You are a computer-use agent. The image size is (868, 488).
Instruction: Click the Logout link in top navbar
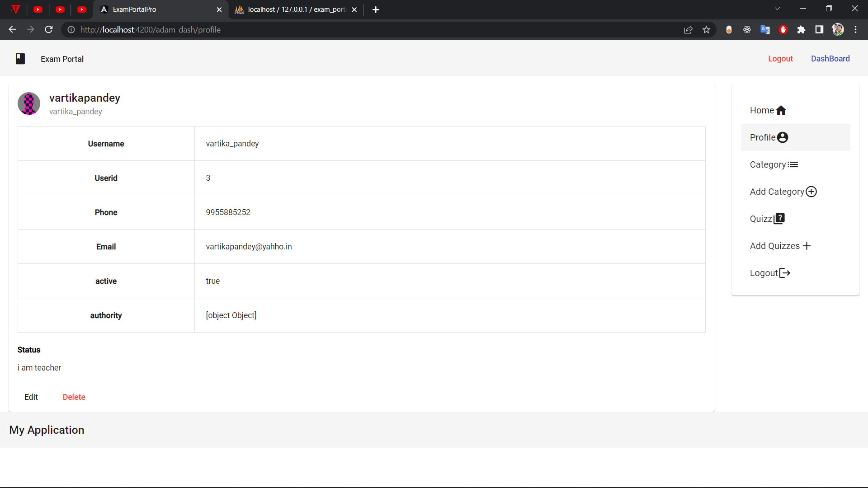pos(780,59)
